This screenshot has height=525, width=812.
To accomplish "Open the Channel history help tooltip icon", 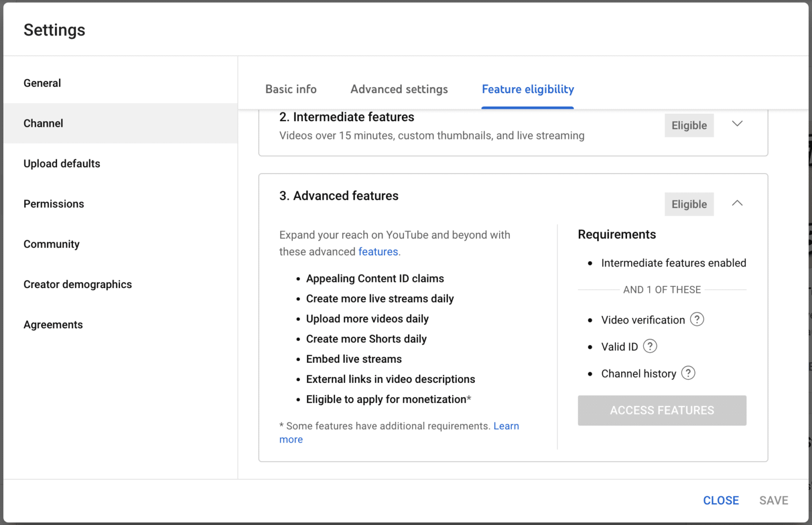I will (688, 373).
